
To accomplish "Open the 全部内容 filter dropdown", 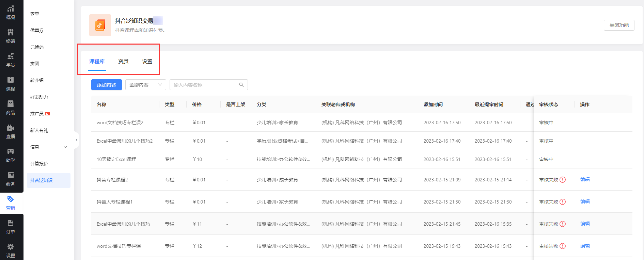I will point(146,85).
